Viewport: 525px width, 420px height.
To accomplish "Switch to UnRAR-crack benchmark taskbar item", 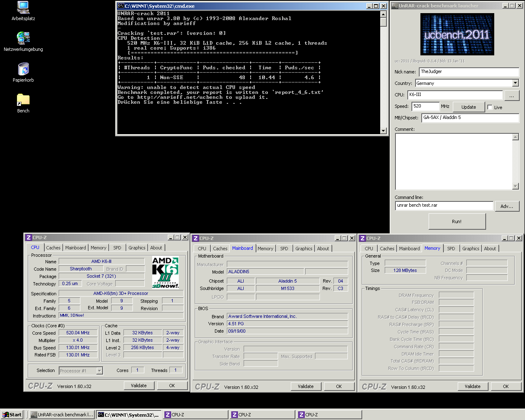I will 61,415.
